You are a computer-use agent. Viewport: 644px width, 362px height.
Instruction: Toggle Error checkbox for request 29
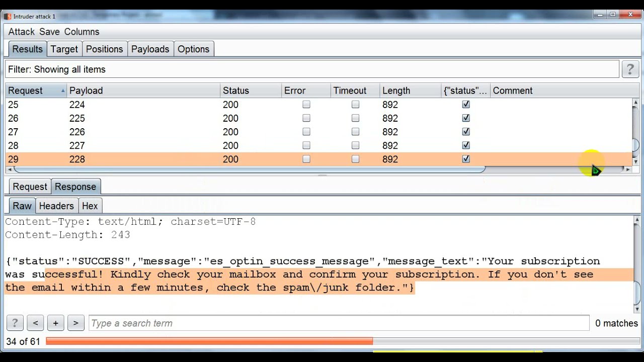[306, 159]
